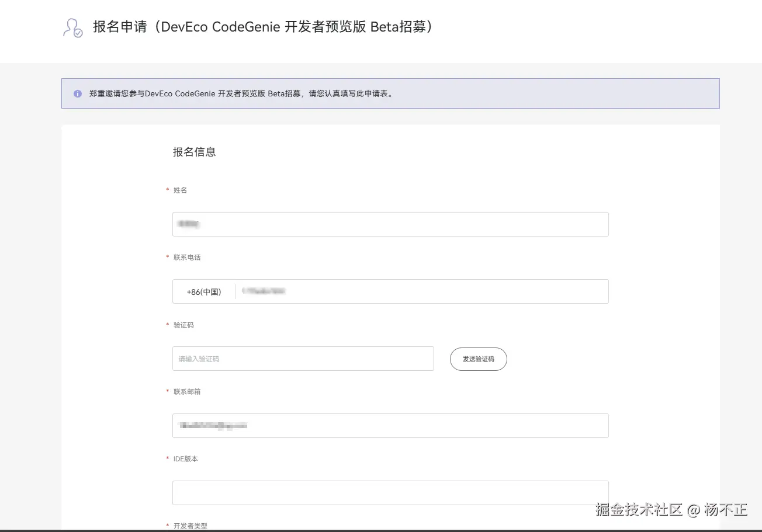Image resolution: width=762 pixels, height=532 pixels.
Task: Click the phone number input field
Action: (x=422, y=291)
